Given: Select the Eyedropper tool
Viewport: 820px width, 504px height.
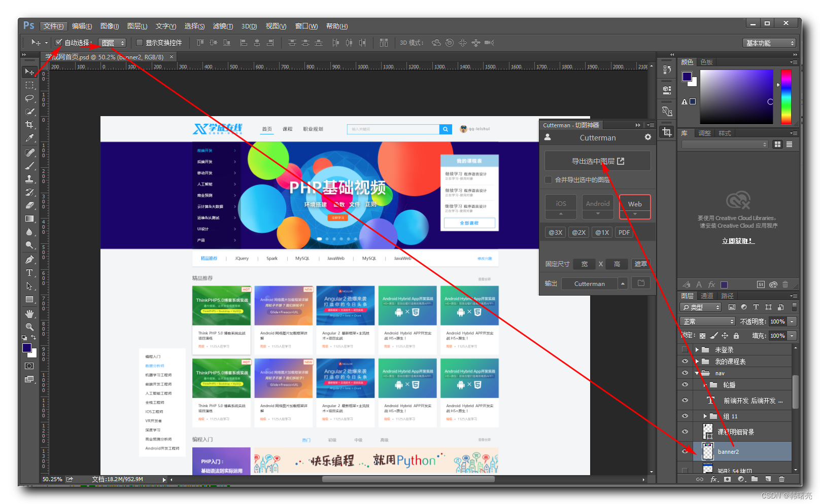Looking at the screenshot, I should pyautogui.click(x=29, y=138).
